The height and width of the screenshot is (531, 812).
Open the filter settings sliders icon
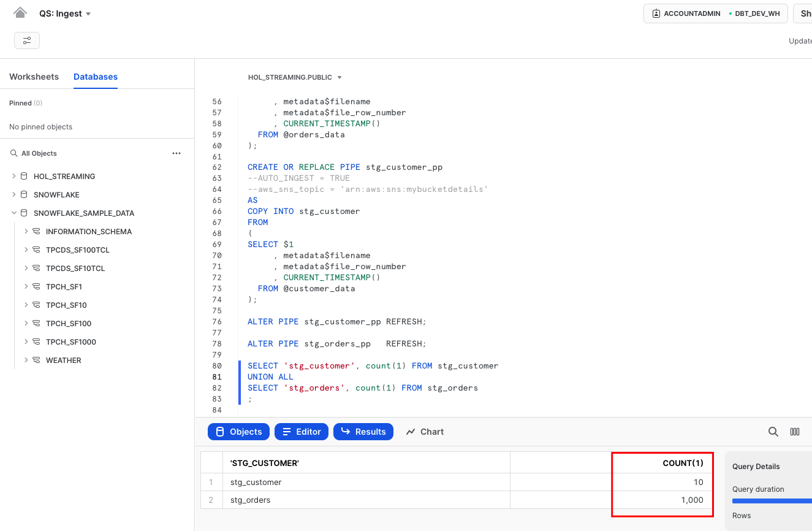(x=27, y=40)
